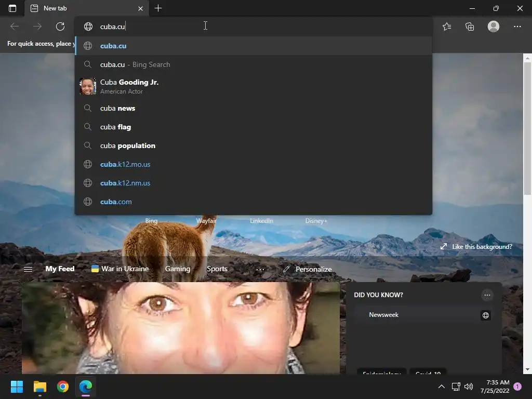Screen dimensions: 532x399
Task: Select cuba.cu - Bing Search suggestion
Action: pos(253,64)
